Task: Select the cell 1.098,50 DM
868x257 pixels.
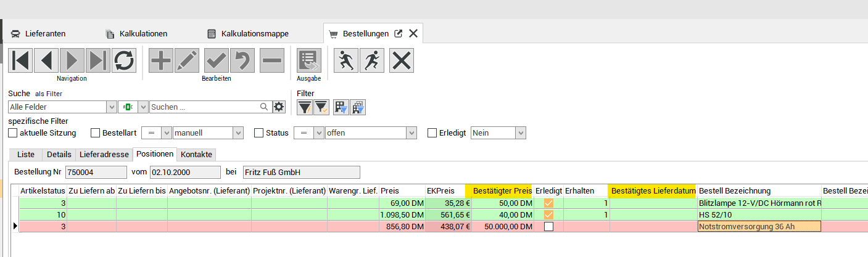Action: [402, 214]
